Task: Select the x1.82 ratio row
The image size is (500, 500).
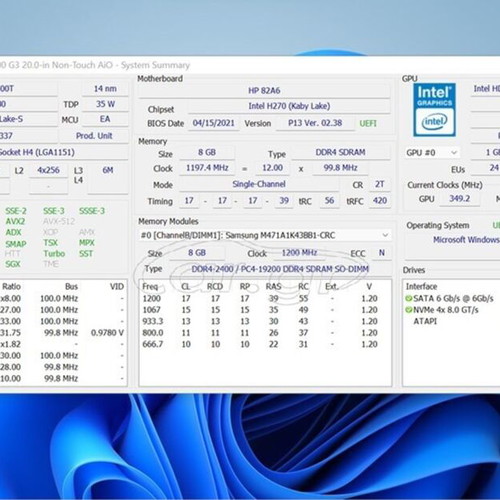Action: [63, 344]
